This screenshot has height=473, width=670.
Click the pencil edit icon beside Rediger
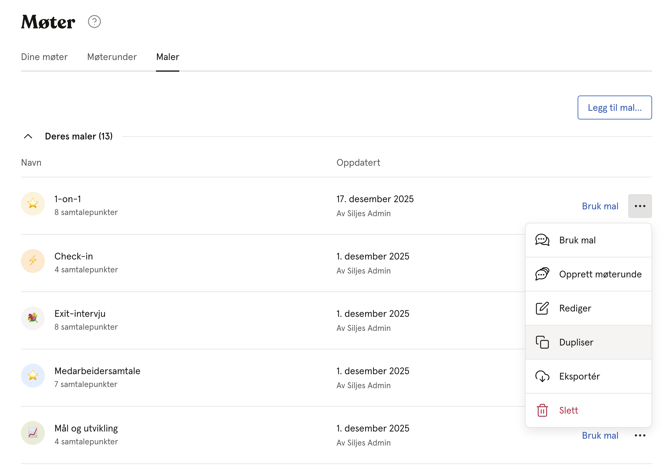[x=542, y=308]
